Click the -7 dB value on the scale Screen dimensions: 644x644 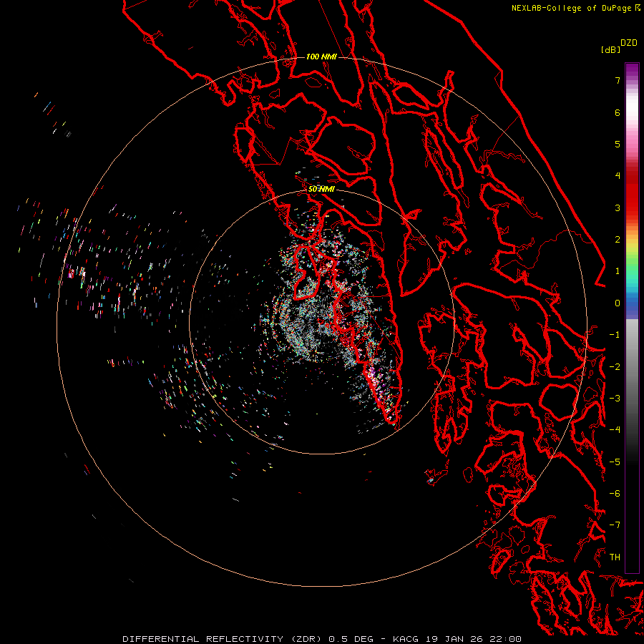coord(615,525)
